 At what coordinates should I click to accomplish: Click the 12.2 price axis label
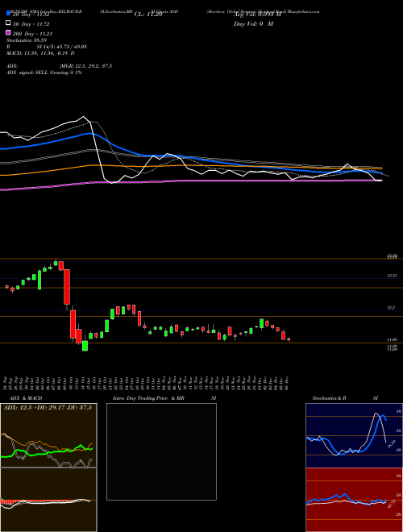pos(391,308)
